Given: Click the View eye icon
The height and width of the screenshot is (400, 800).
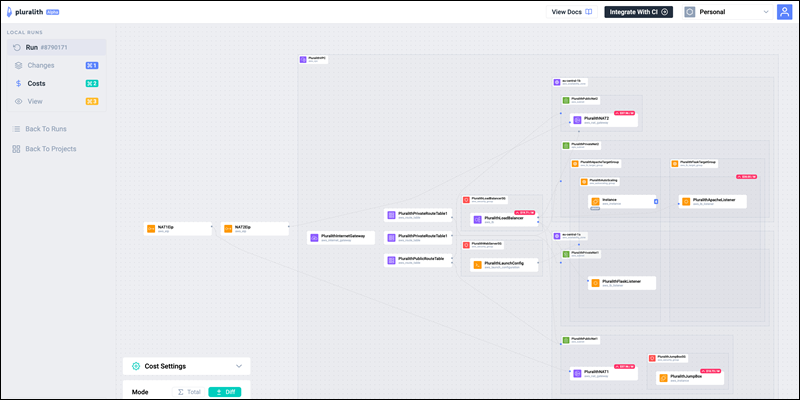Looking at the screenshot, I should pyautogui.click(x=18, y=102).
